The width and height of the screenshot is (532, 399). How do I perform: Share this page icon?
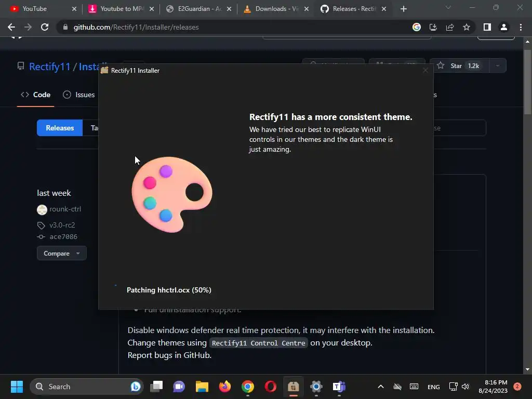coord(450,27)
